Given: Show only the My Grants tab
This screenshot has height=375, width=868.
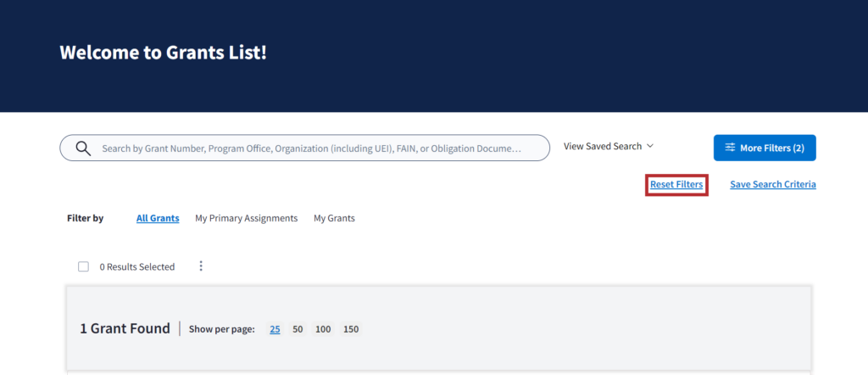Looking at the screenshot, I should pyautogui.click(x=334, y=218).
